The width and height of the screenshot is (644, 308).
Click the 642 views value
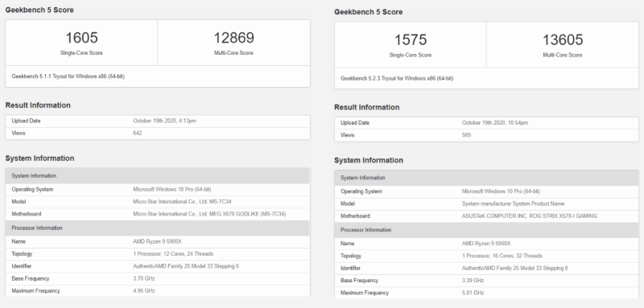[138, 133]
